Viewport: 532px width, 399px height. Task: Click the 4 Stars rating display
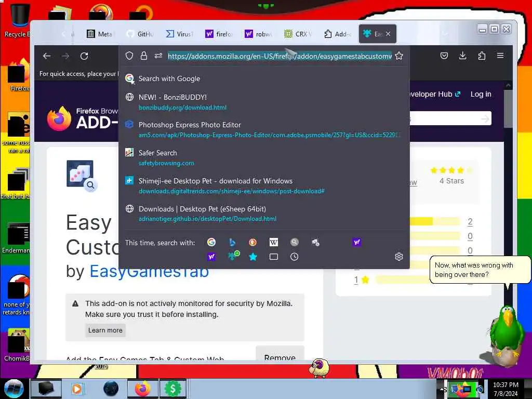[x=451, y=175]
